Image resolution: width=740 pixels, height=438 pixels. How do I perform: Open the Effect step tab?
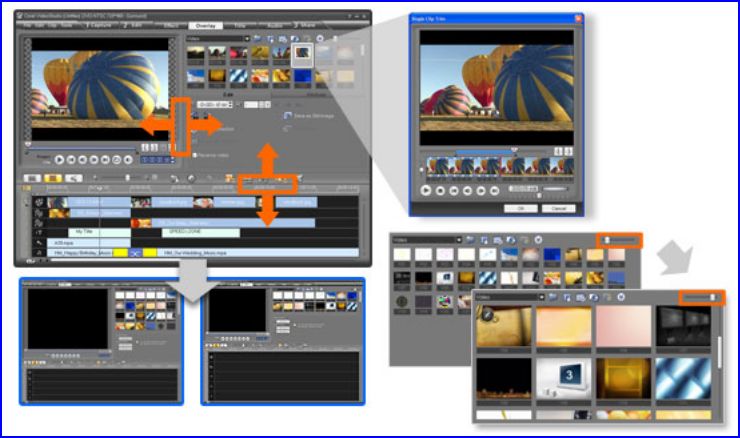point(171,25)
